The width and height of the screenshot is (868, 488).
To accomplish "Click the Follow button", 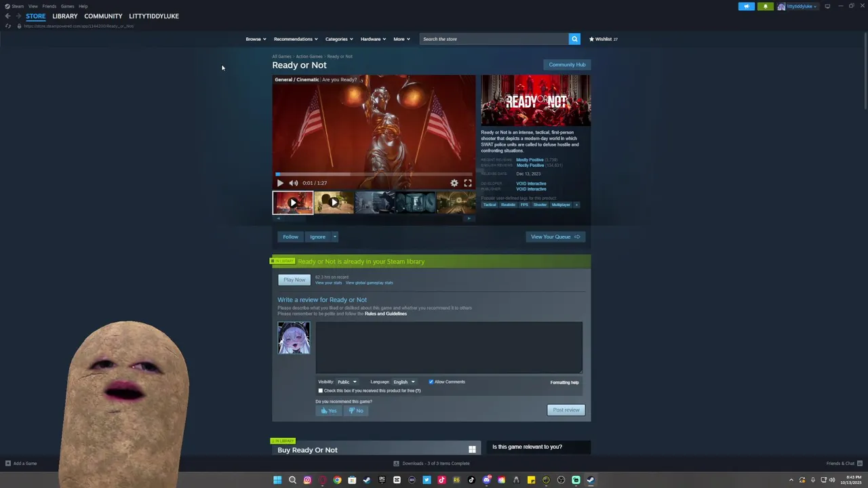I will 290,237.
